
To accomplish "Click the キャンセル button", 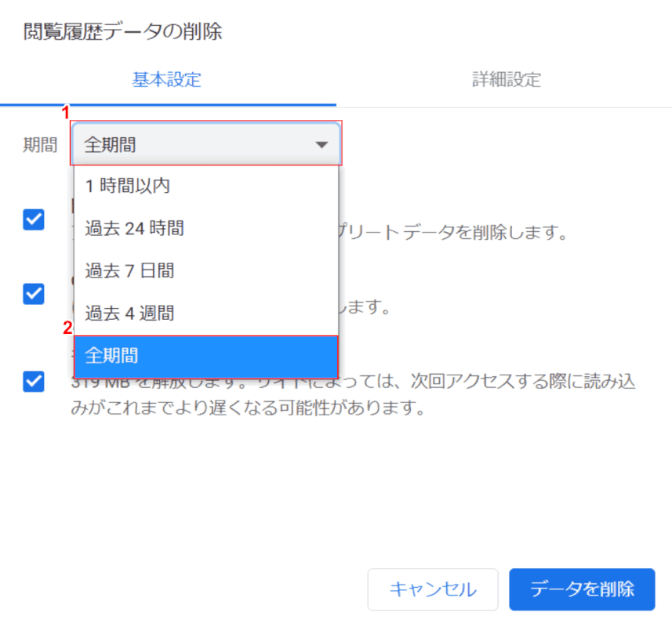I will point(433,589).
